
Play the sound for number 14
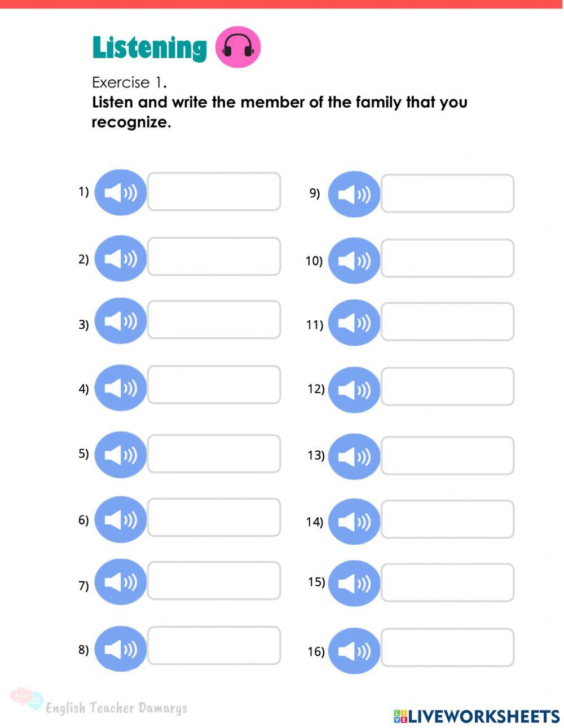point(354,521)
